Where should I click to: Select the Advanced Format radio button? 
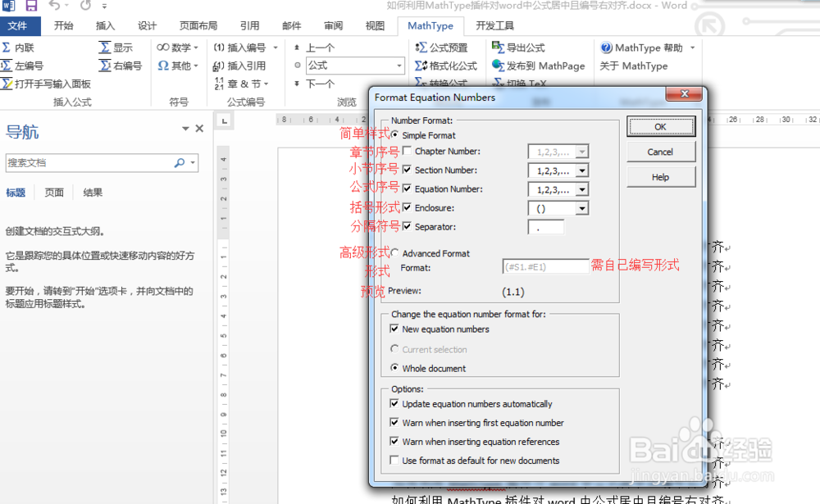pyautogui.click(x=395, y=253)
